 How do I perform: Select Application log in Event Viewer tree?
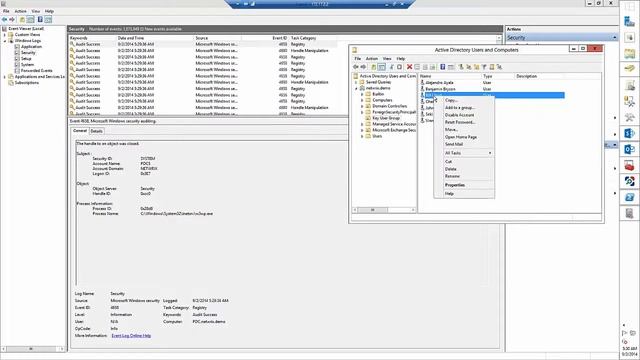click(31, 47)
